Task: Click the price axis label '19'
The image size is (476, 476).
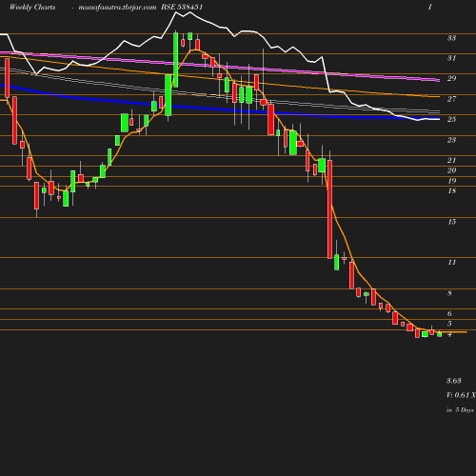Action: click(x=451, y=181)
